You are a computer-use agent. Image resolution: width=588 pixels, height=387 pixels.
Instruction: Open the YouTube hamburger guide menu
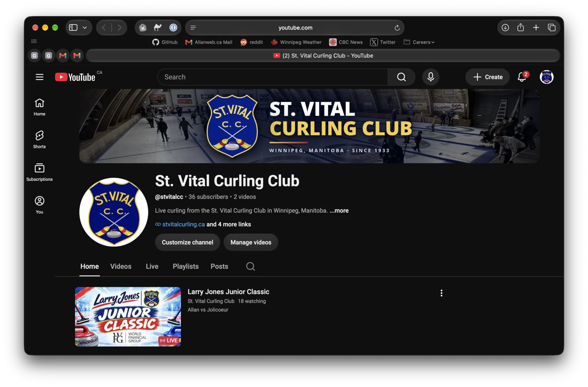39,77
